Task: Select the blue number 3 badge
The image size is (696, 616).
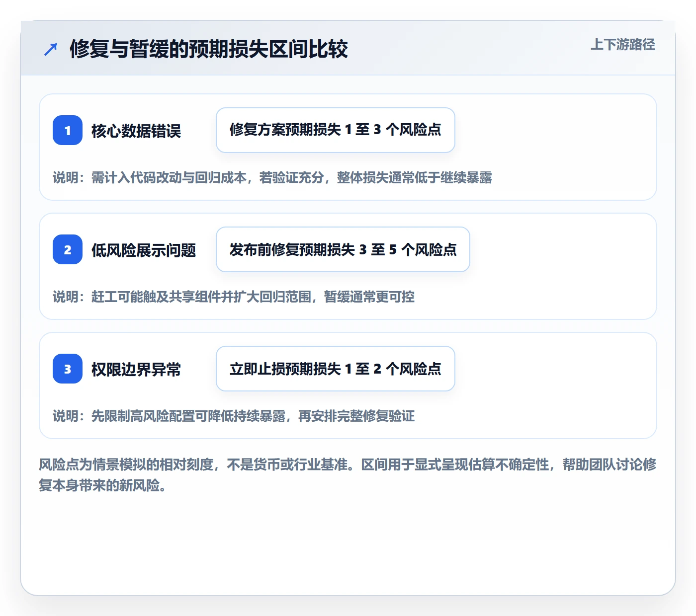Action: pos(68,369)
